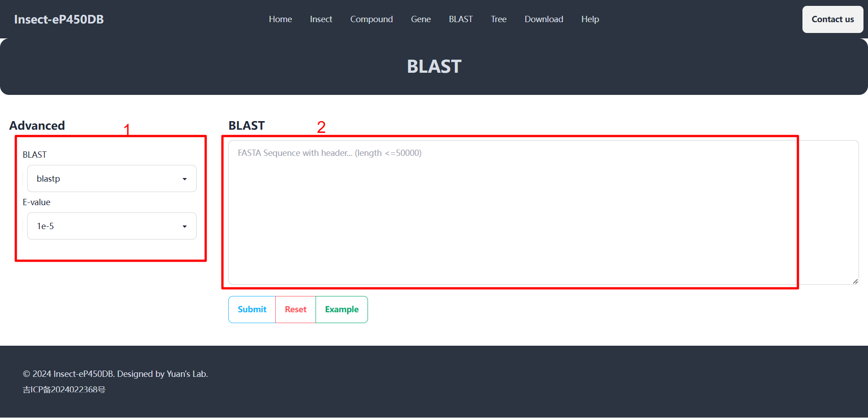Expand the blastp program dropdown
Image resolution: width=868 pixels, height=418 pixels.
coord(112,178)
